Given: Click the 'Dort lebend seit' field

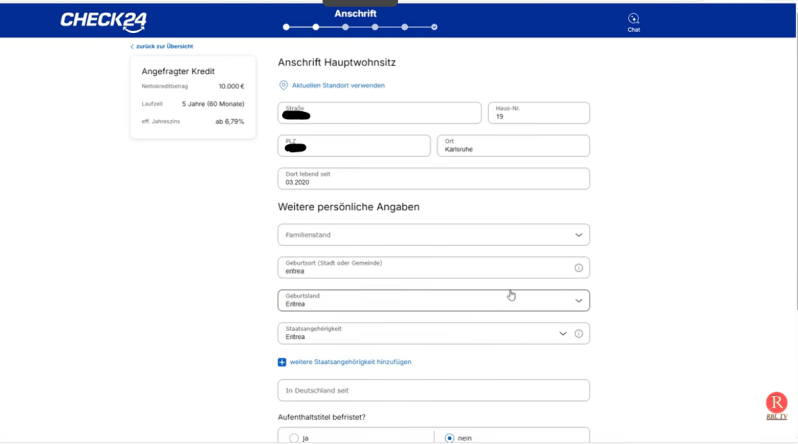Looking at the screenshot, I should point(434,179).
